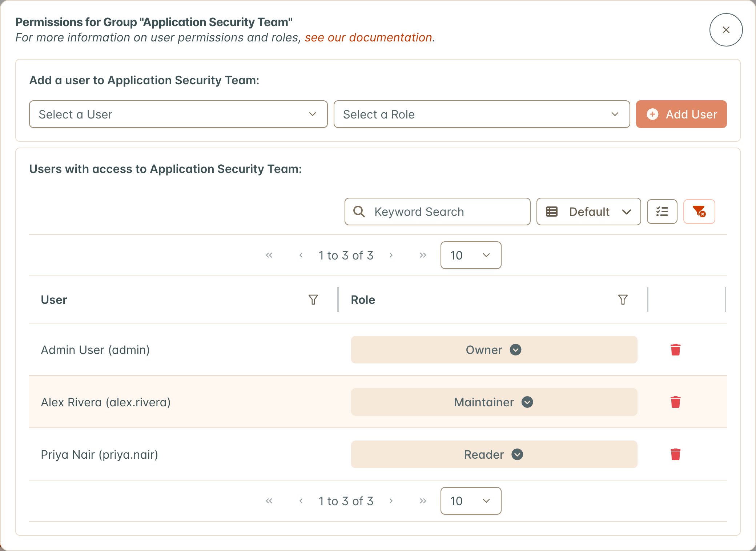Close the permissions dialog
This screenshot has height=551, width=756.
coord(726,30)
